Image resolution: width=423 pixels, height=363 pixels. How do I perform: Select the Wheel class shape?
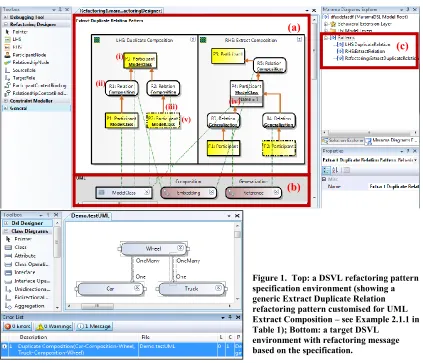pyautogui.click(x=153, y=249)
